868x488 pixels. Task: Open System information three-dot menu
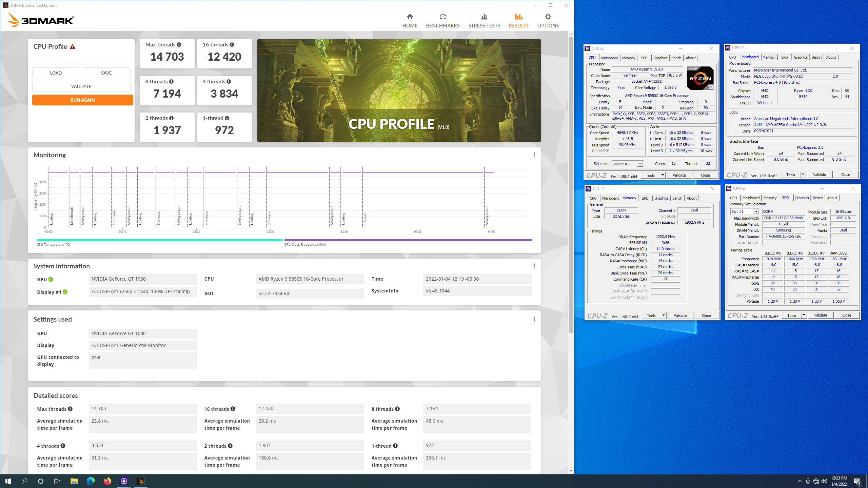(534, 266)
